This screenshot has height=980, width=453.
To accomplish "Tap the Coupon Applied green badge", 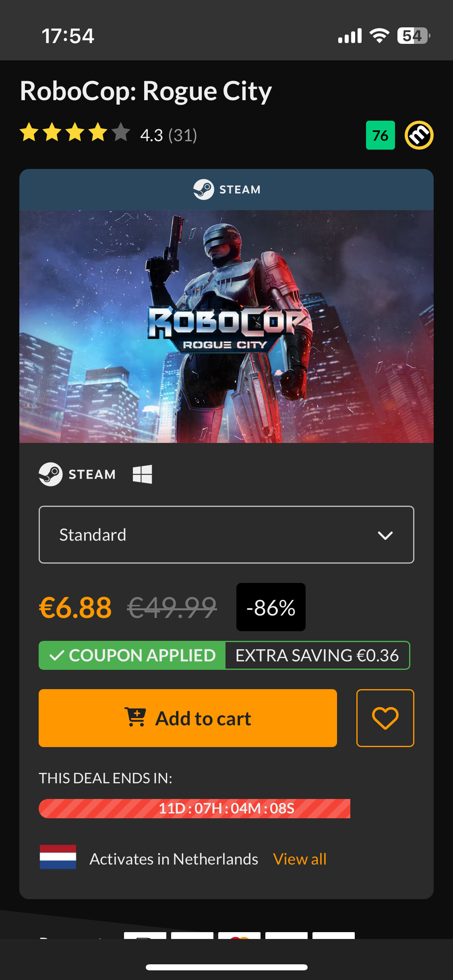I will tap(132, 655).
